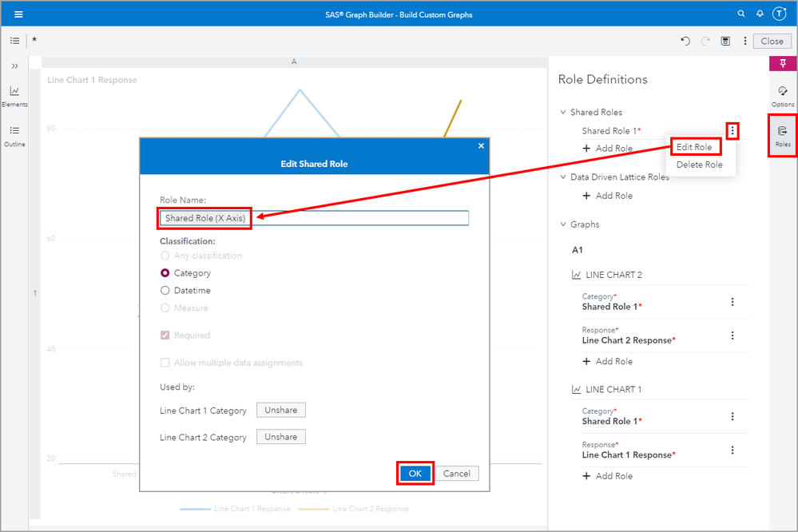The image size is (798, 532).
Task: Open the Options pane
Action: pos(783,96)
